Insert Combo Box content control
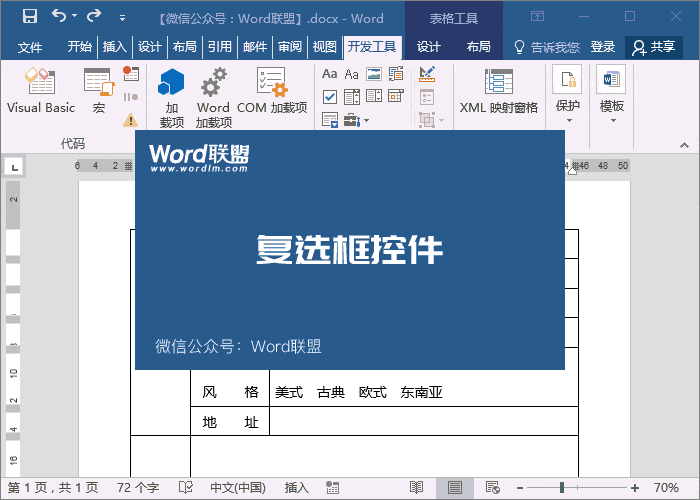 pos(352,96)
